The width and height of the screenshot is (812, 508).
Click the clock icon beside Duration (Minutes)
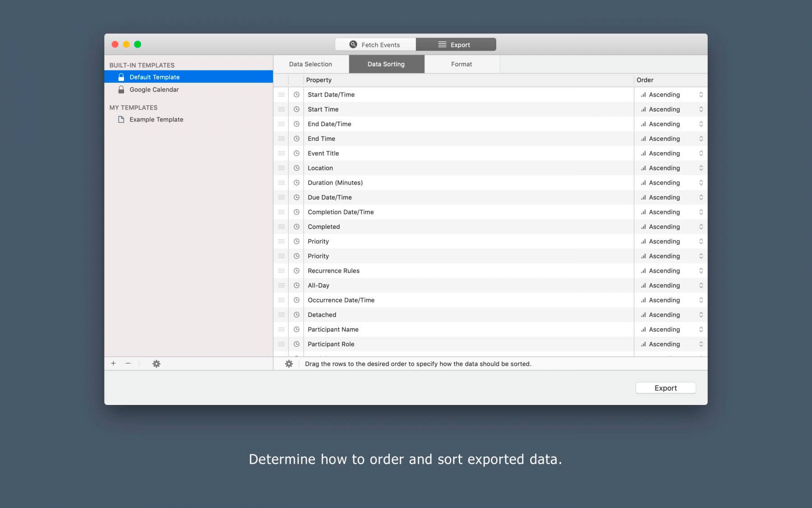pyautogui.click(x=296, y=182)
